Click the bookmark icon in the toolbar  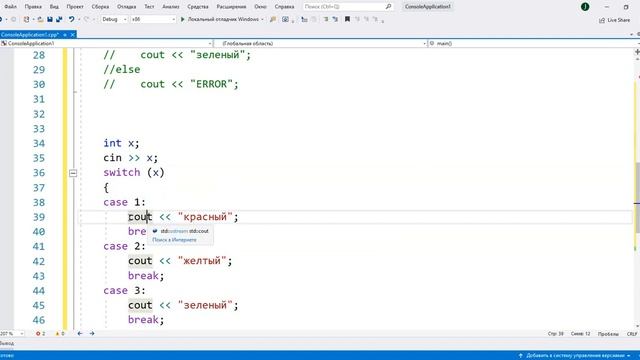click(x=347, y=19)
